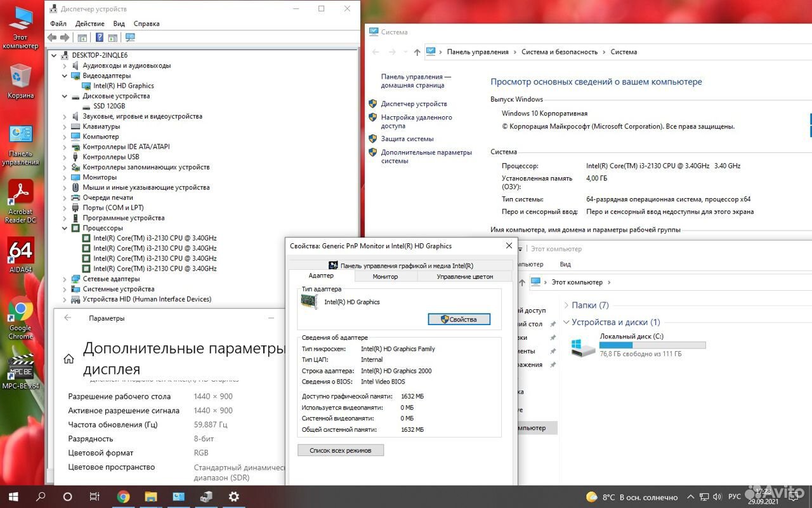Click Свойства button in adapter dialog

[x=459, y=319]
